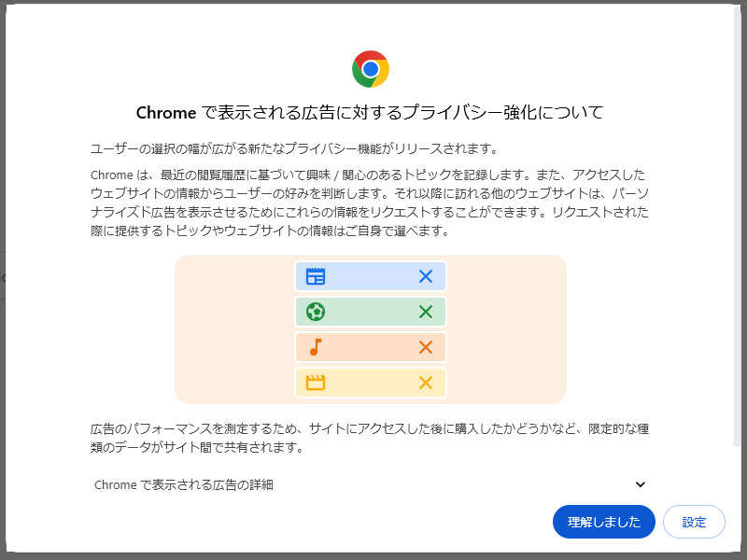The image size is (747, 560).
Task: Select the orange music topic row
Action: coord(371,347)
